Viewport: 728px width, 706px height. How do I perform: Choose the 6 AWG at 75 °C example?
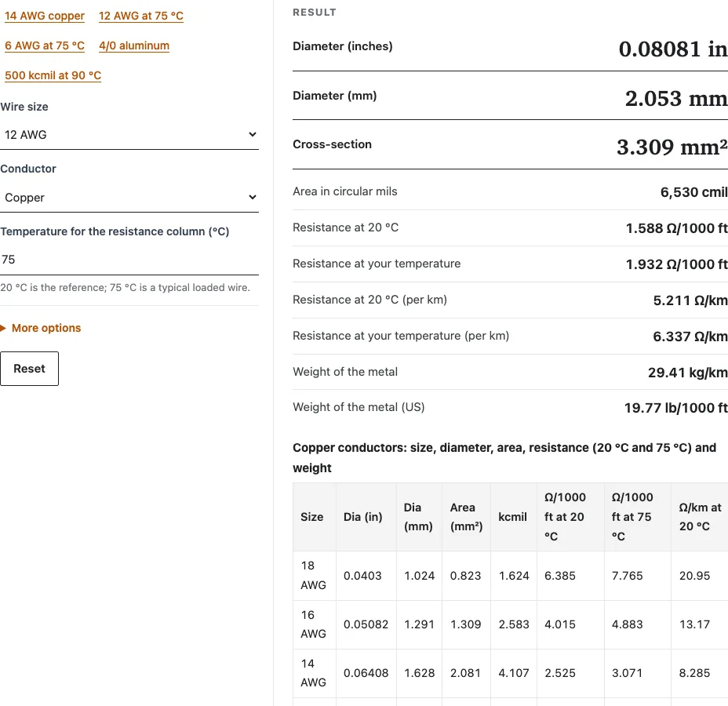point(45,45)
